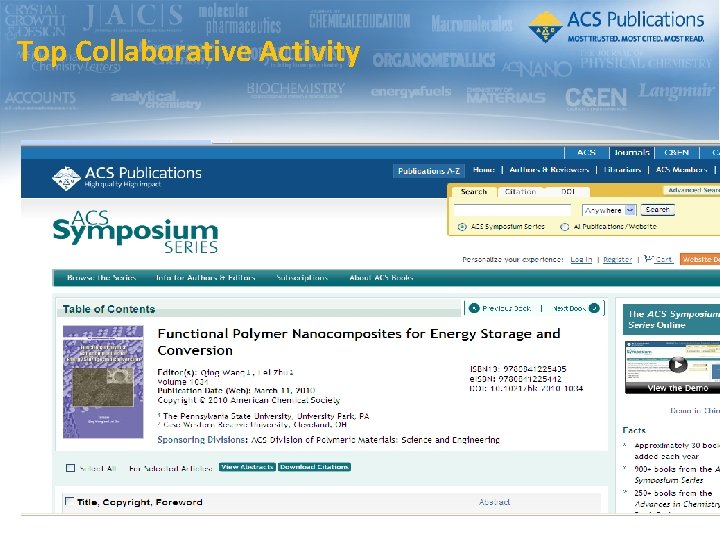Switch to the DOI tab

[568, 191]
